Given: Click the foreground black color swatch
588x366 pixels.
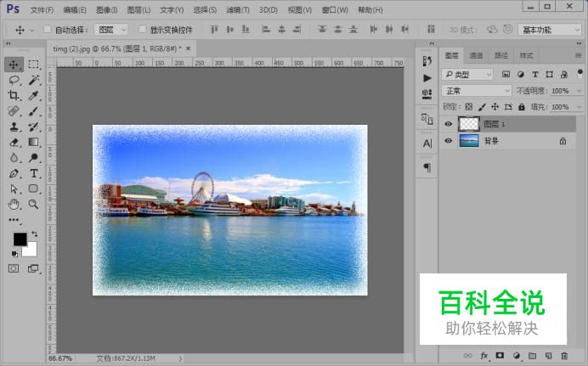Looking at the screenshot, I should point(19,239).
